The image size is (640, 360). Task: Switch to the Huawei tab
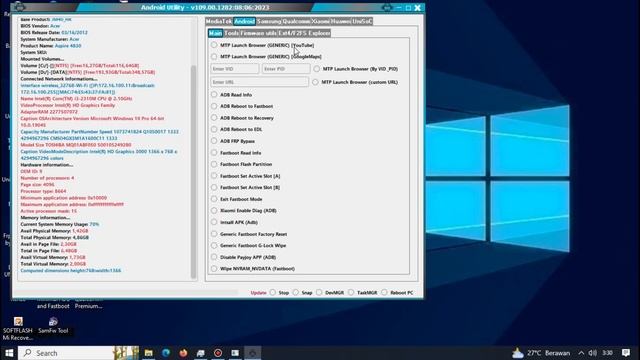[x=340, y=21]
